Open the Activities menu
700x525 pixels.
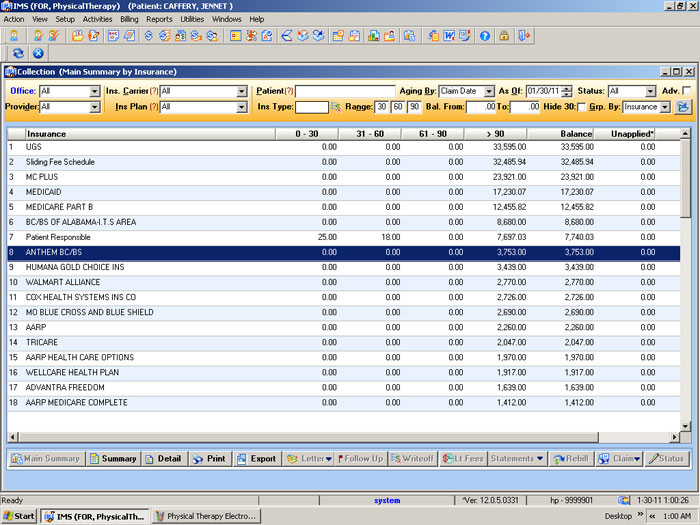pyautogui.click(x=97, y=19)
